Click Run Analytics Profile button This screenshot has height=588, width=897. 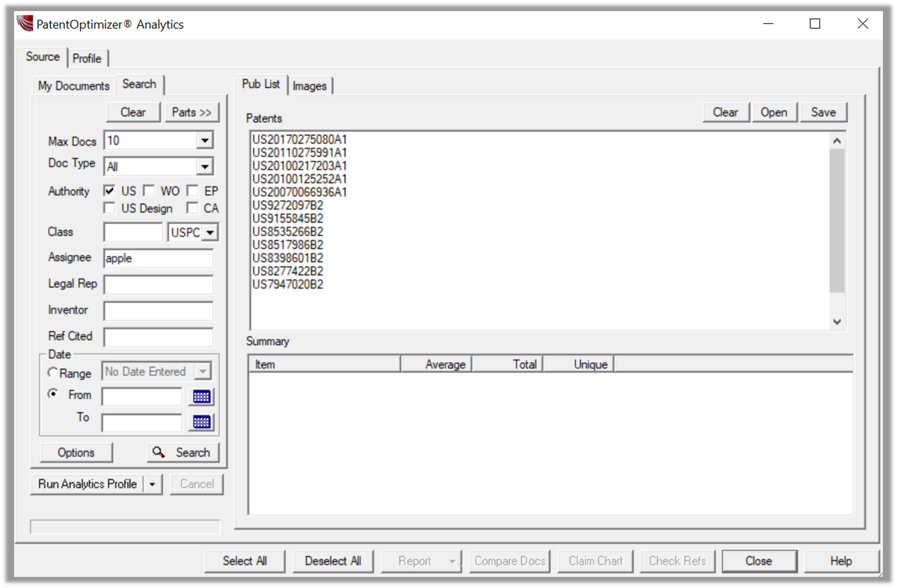pyautogui.click(x=88, y=484)
